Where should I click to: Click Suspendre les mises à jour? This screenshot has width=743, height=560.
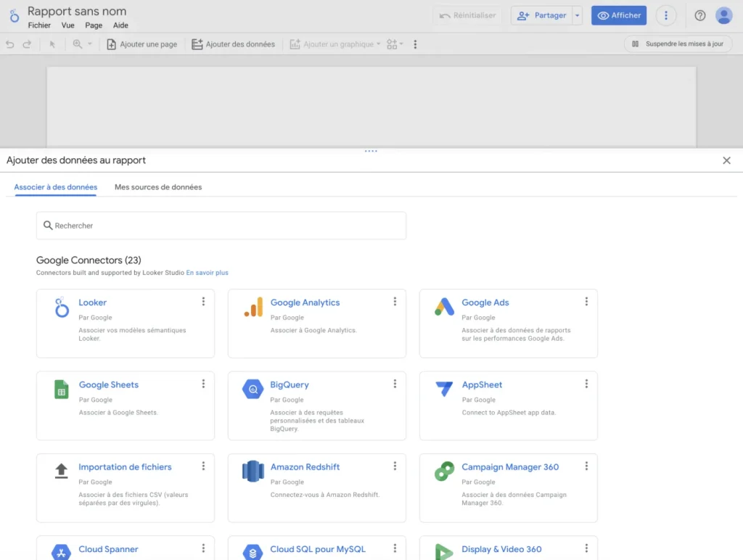(678, 44)
